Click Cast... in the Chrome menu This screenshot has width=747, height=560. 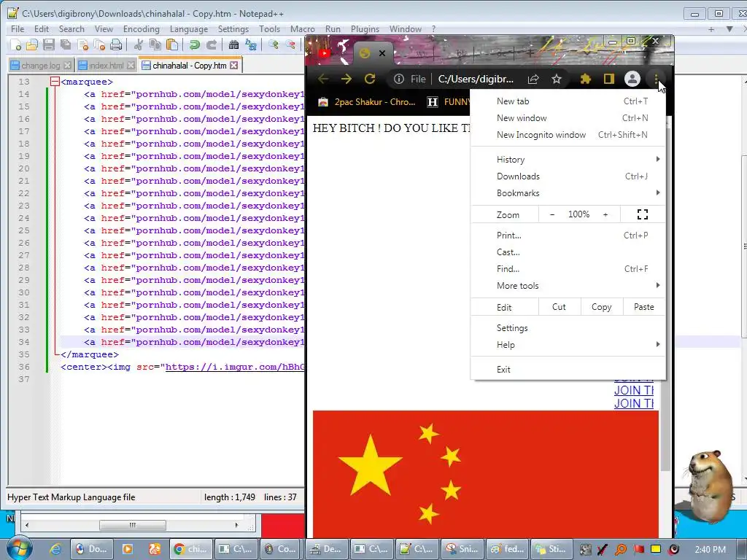pyautogui.click(x=568, y=252)
